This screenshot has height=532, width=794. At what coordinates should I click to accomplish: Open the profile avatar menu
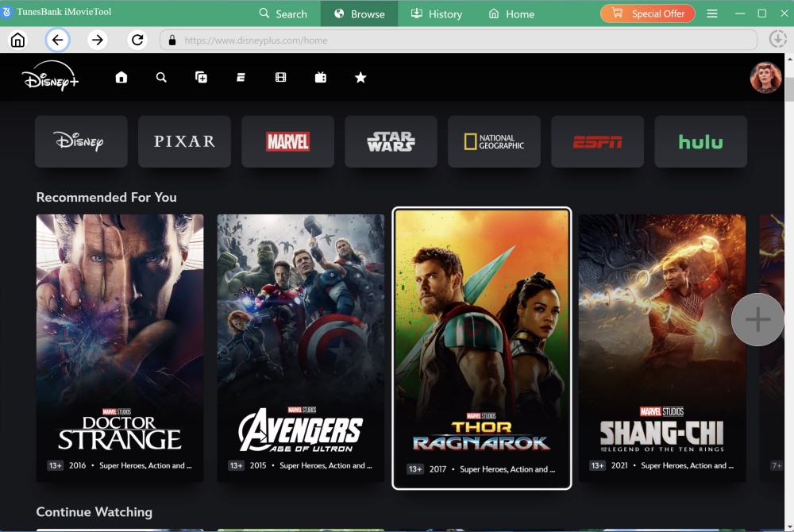coord(765,78)
